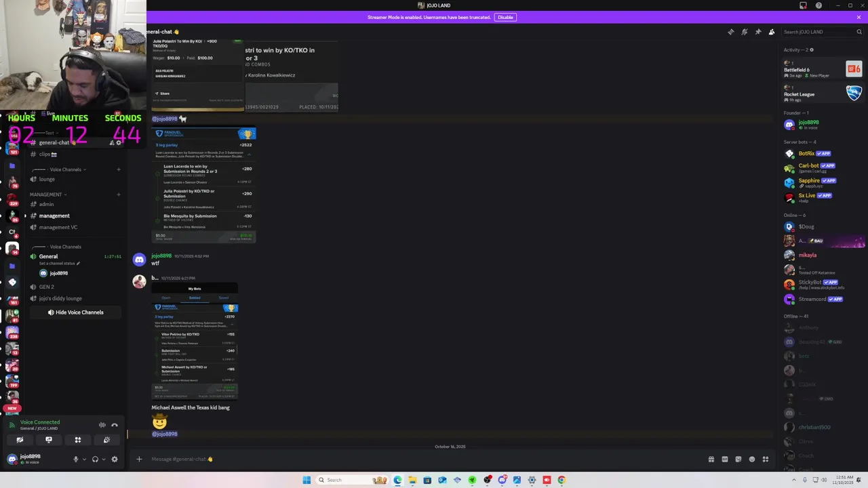Open My Bets parlay +2370 image
Screen dimensions: 868x488
195,341
